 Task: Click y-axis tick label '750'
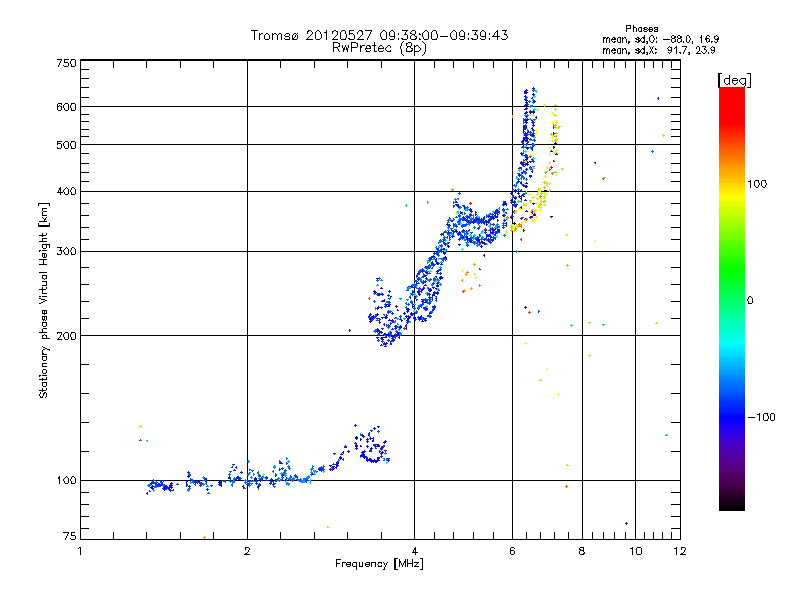67,63
